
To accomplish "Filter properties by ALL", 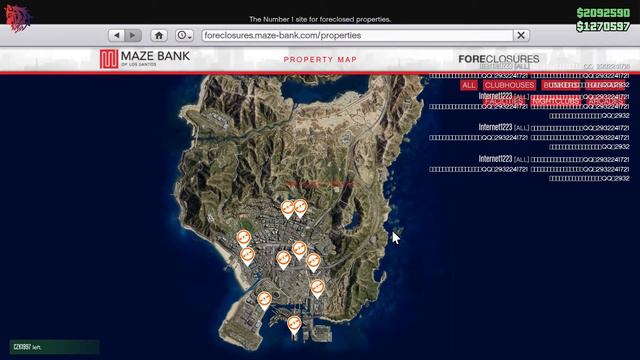I will pos(469,85).
